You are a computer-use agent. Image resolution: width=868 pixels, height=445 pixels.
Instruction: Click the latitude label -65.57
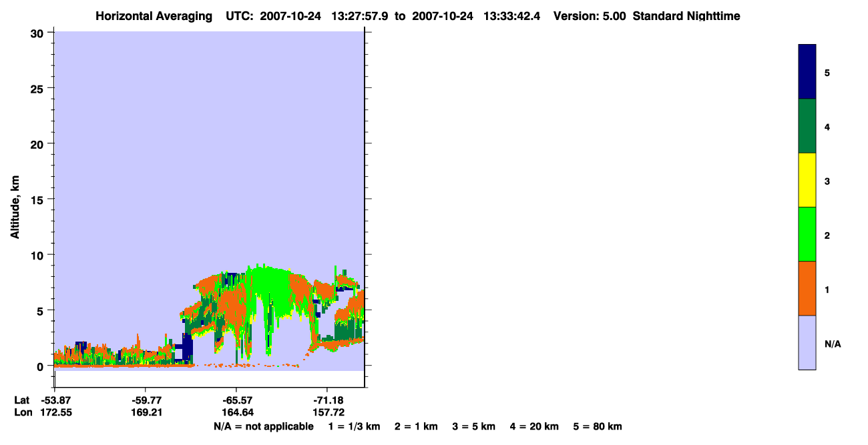click(236, 400)
